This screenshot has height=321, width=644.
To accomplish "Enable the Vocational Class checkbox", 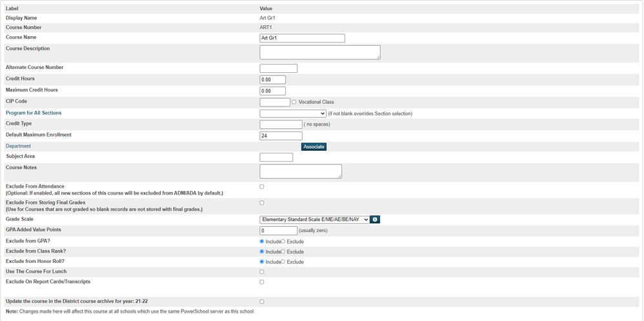I will click(294, 102).
